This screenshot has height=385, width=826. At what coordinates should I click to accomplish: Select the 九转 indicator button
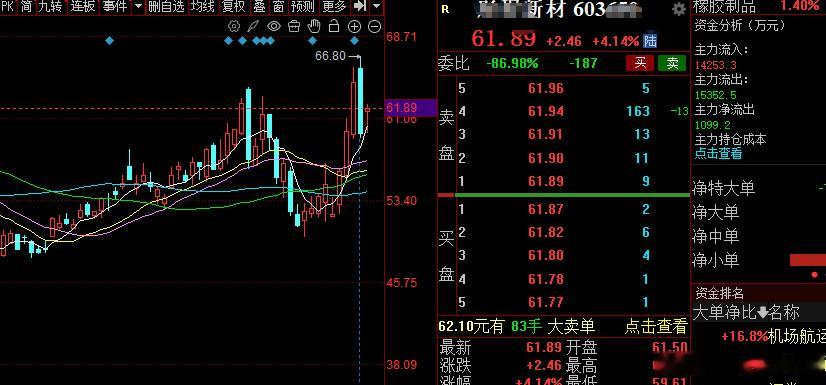(51, 6)
